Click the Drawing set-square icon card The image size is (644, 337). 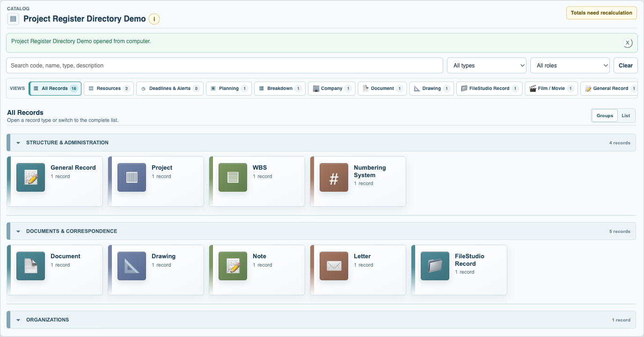[x=132, y=266]
